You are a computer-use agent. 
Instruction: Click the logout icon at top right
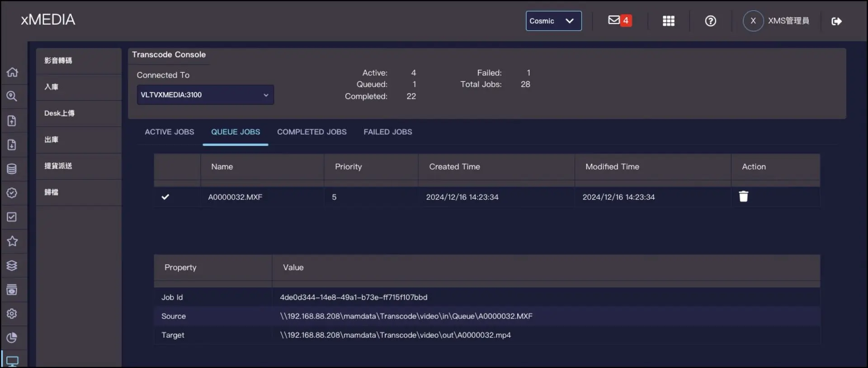[x=836, y=21]
